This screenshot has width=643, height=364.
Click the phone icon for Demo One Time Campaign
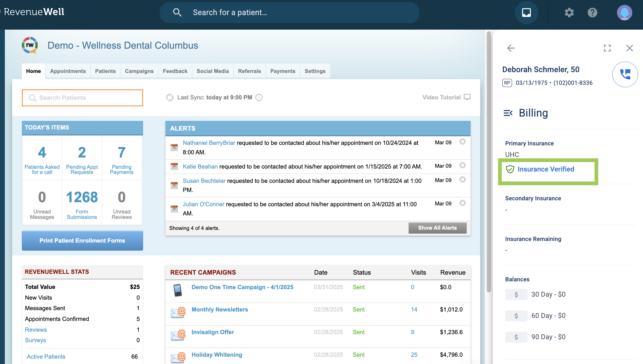(178, 290)
